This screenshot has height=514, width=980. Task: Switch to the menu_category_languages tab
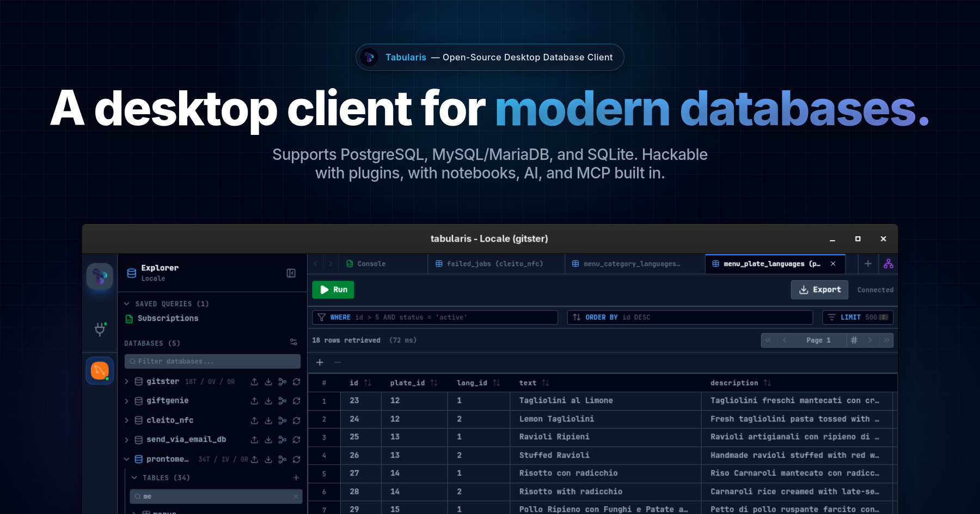(634, 264)
